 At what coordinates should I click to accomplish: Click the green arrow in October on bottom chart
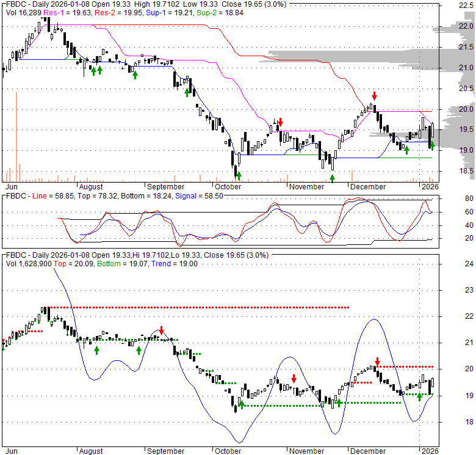point(242,404)
